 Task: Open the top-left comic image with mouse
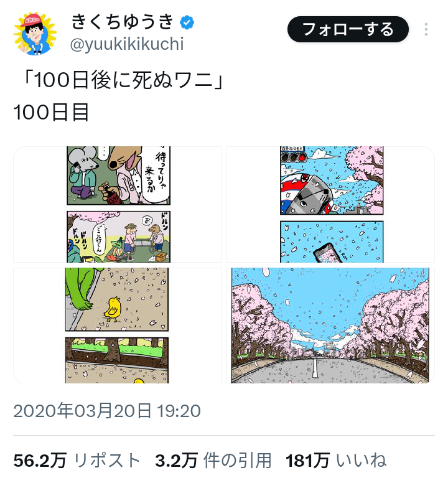click(x=118, y=205)
